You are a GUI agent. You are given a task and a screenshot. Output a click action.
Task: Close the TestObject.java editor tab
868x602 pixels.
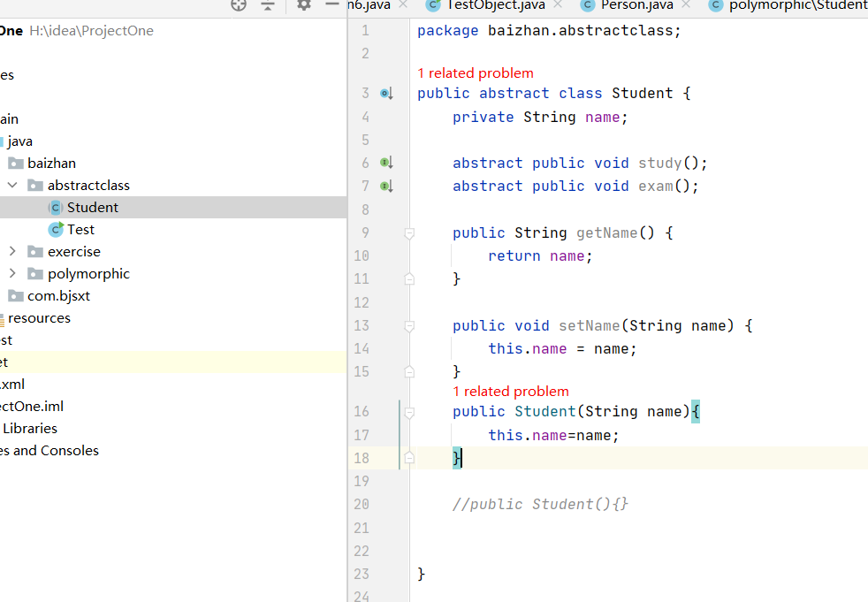(x=558, y=4)
